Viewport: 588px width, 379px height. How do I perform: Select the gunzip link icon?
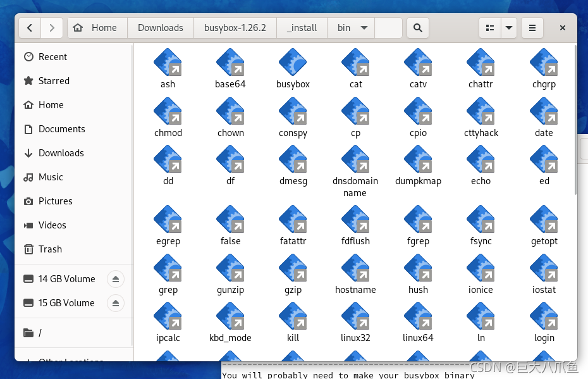point(230,268)
